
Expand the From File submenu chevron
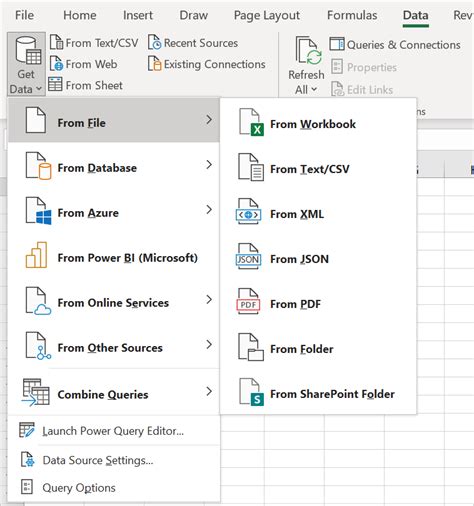click(209, 119)
